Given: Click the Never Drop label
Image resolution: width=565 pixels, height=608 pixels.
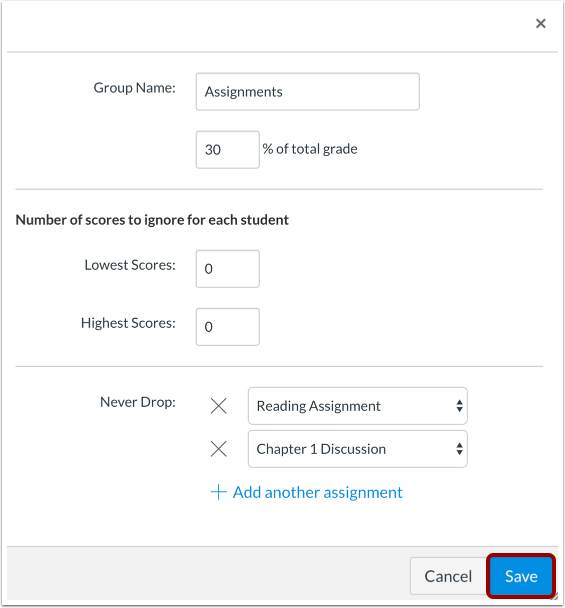Looking at the screenshot, I should point(138,402).
